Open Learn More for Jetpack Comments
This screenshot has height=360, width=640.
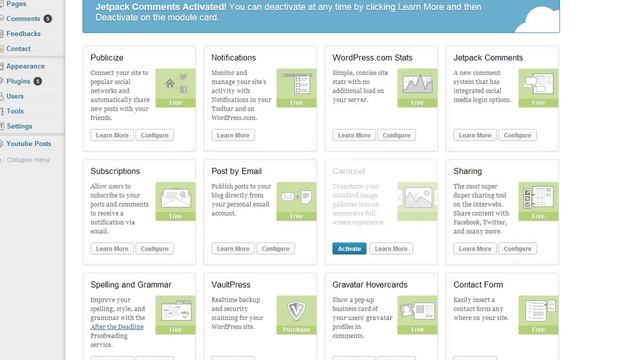475,135
